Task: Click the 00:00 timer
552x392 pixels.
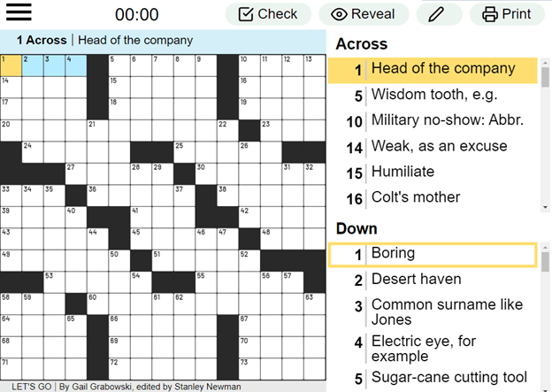Action: point(137,14)
